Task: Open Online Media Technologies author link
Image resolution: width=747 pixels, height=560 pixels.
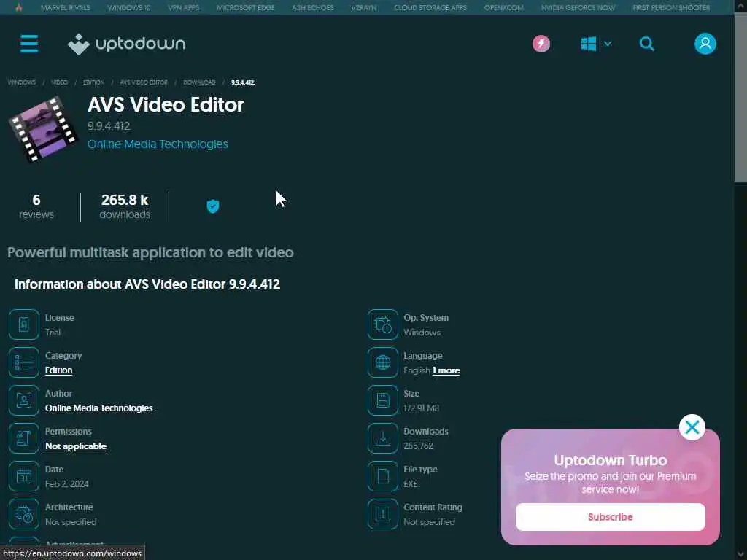Action: click(98, 408)
